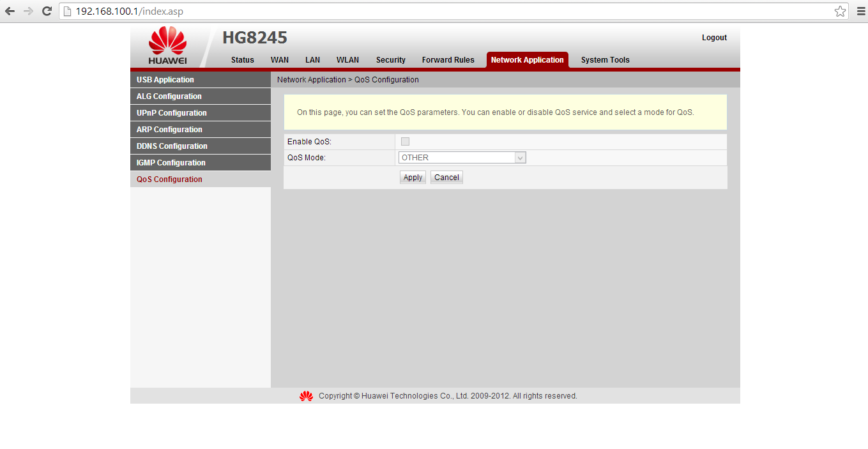Click the Apply button
This screenshot has width=868, height=449.
click(x=413, y=178)
